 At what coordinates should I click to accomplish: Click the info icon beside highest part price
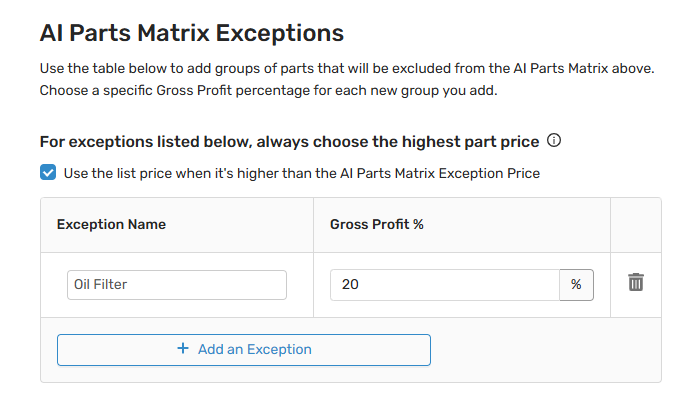(554, 141)
